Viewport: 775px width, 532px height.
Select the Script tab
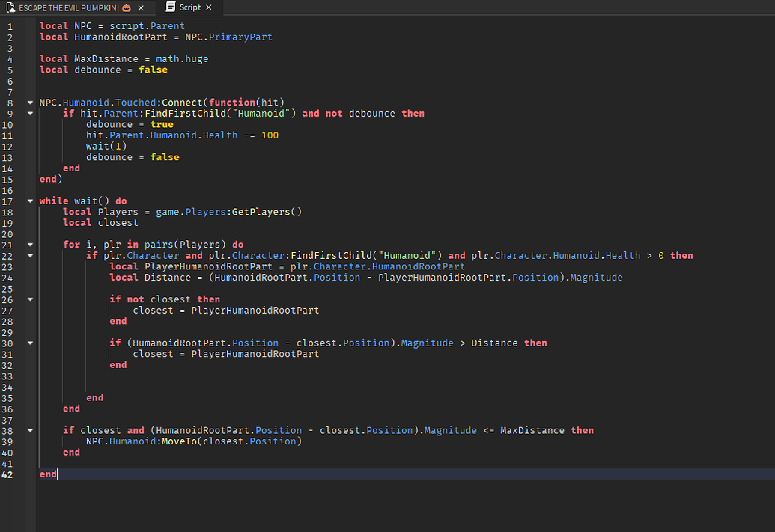tap(189, 7)
